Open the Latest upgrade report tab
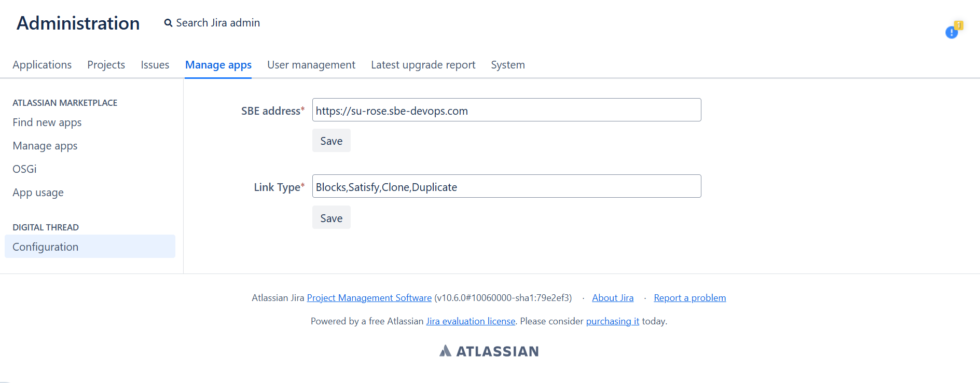The width and height of the screenshot is (980, 383). coord(423,65)
